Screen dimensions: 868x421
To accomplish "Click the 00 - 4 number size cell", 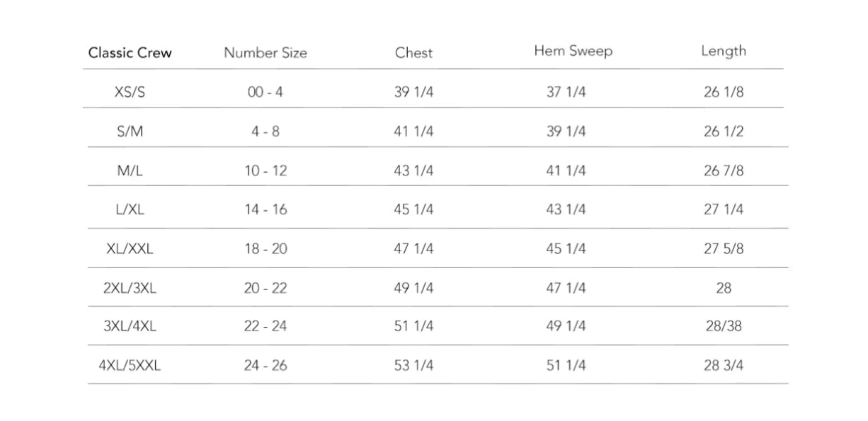I will point(265,92).
